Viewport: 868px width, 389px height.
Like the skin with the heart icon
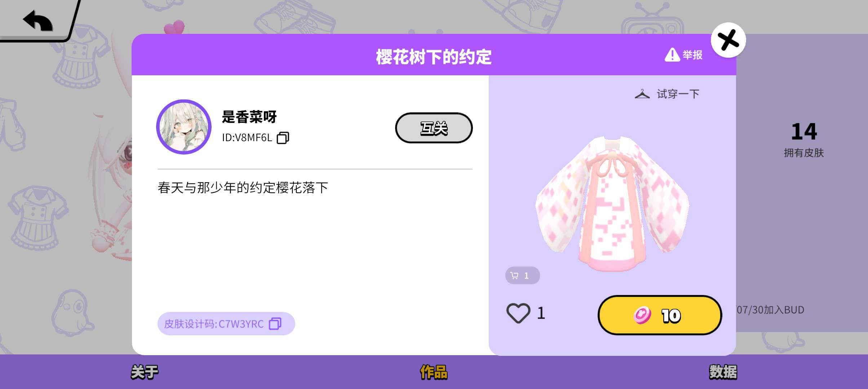point(518,313)
